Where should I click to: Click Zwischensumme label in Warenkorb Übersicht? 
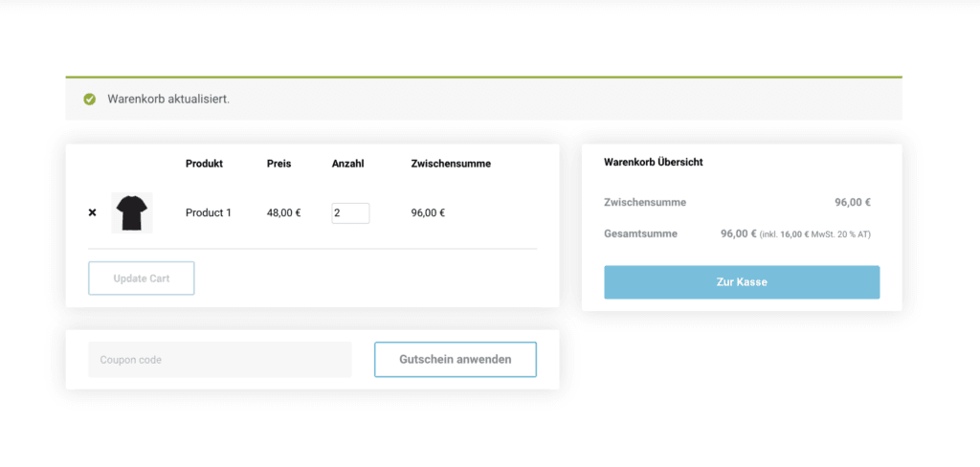(645, 203)
